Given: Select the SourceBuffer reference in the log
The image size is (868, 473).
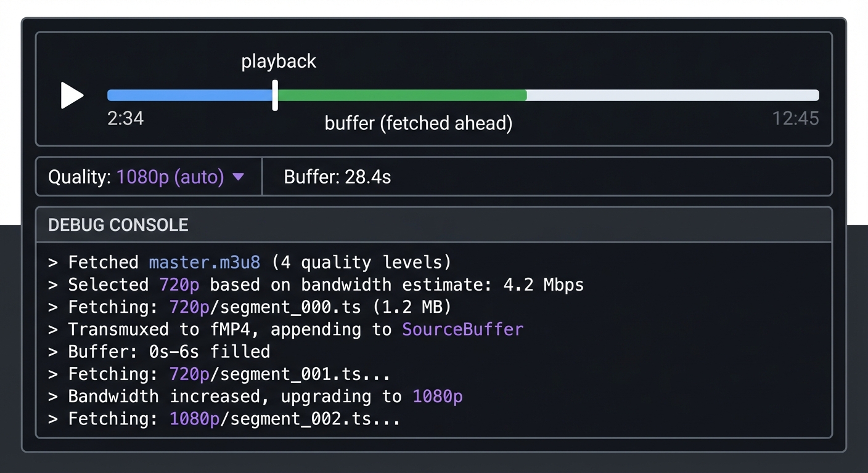Looking at the screenshot, I should pyautogui.click(x=462, y=329).
